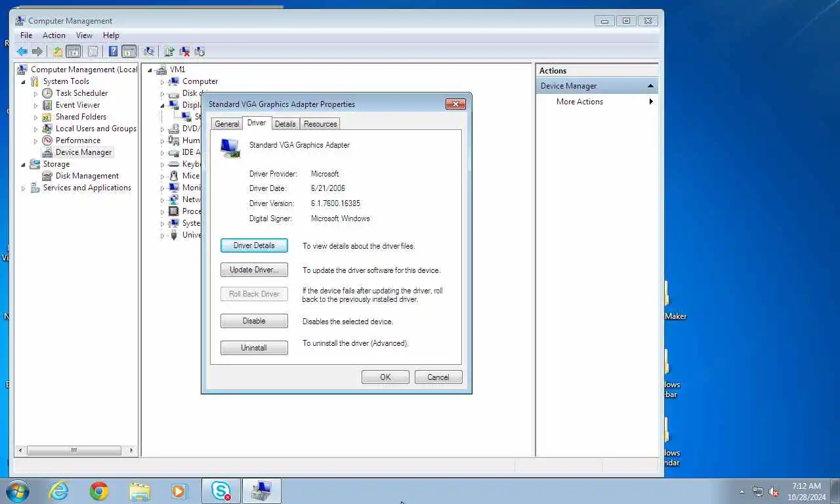This screenshot has width=840, height=504.
Task: Switch to the Details tab
Action: point(285,124)
